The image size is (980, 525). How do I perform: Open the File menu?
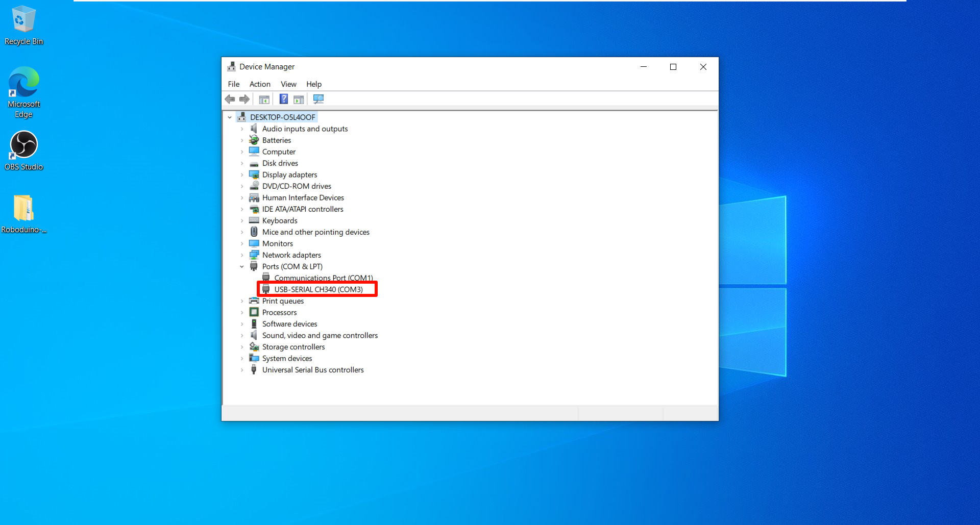pos(234,84)
